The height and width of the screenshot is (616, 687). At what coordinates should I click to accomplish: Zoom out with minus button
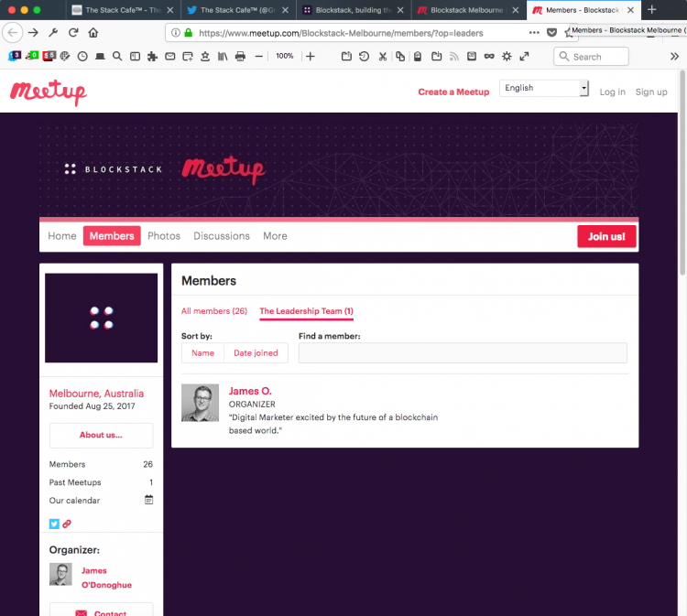[259, 56]
